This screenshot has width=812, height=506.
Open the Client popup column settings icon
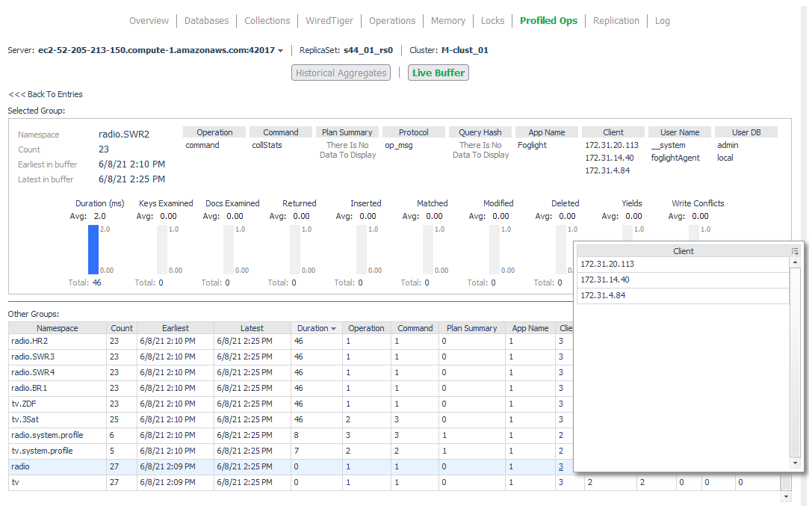pyautogui.click(x=795, y=251)
